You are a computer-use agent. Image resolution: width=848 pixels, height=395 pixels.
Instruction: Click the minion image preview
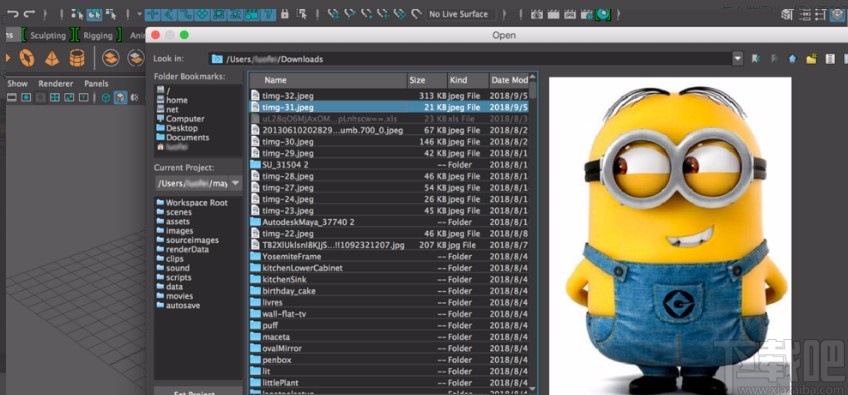pyautogui.click(x=670, y=235)
